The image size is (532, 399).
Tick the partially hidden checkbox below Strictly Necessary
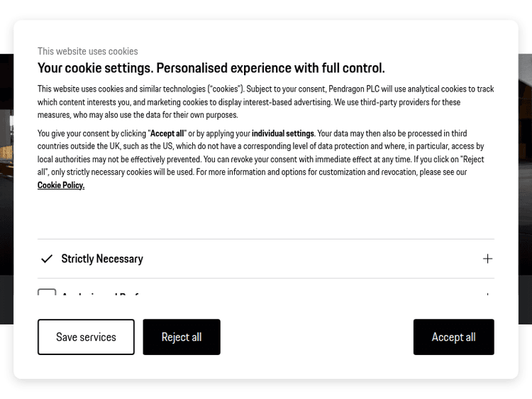47,293
